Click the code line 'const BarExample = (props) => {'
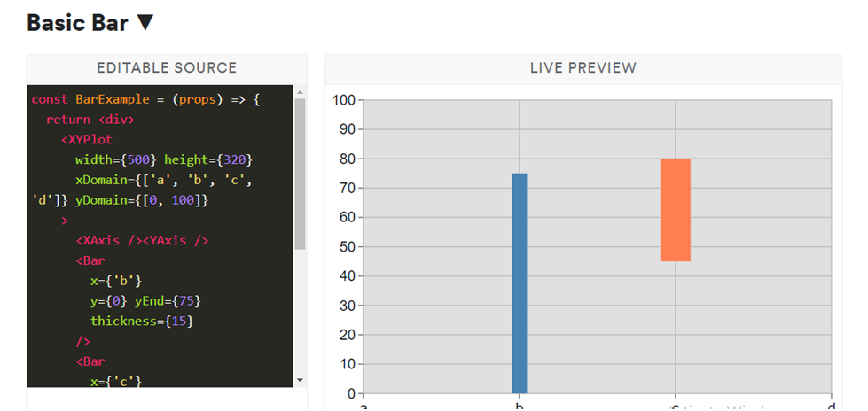This screenshot has height=411, width=868. coord(145,99)
